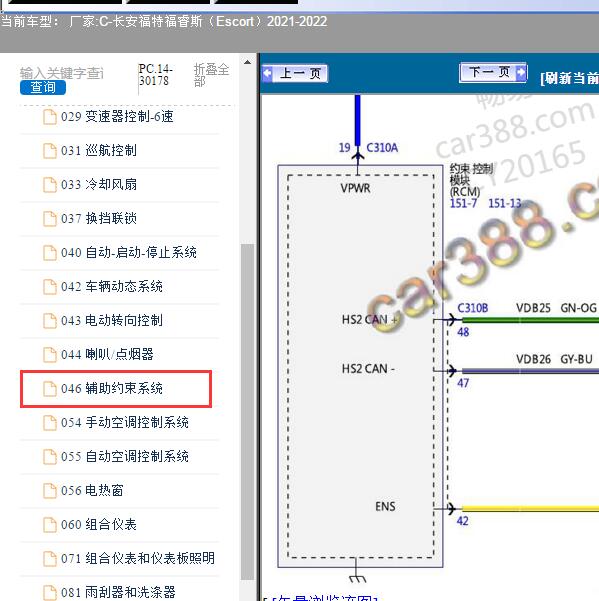
Task: Click 折叠全部 to collapse all items
Action: [211, 75]
